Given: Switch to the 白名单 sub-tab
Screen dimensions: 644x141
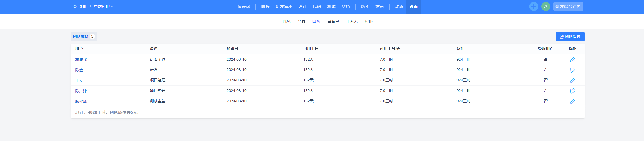Looking at the screenshot, I should point(333,21).
